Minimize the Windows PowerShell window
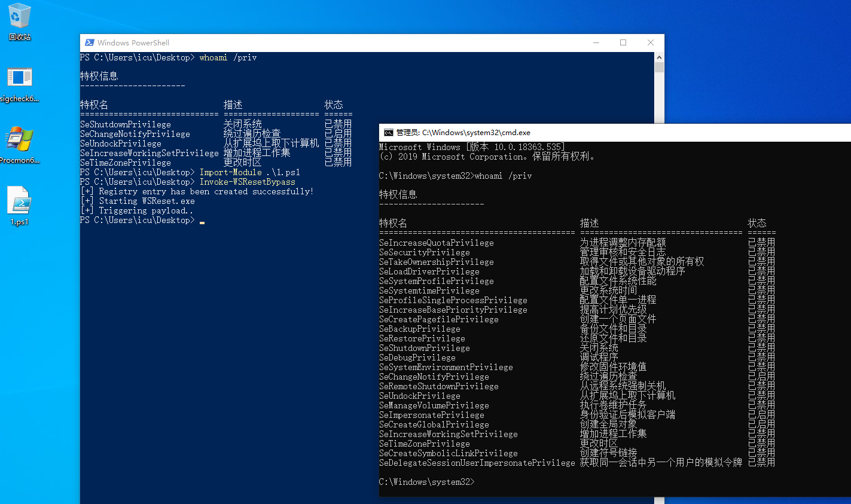The width and height of the screenshot is (851, 504). [x=596, y=42]
